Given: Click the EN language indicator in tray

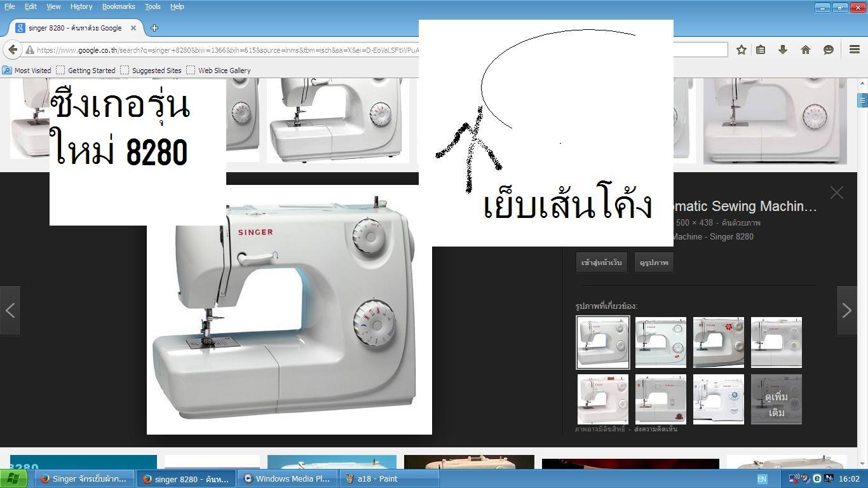Looking at the screenshot, I should pos(762,479).
